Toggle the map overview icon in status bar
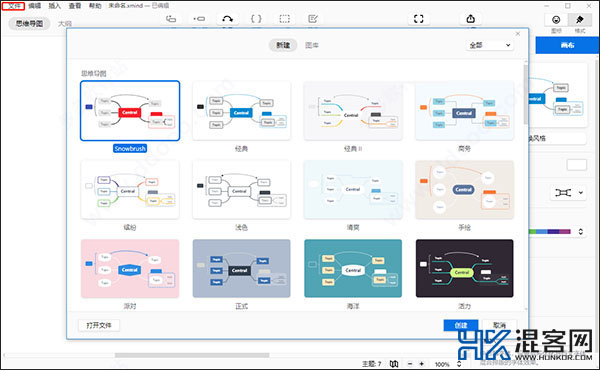 (x=394, y=363)
